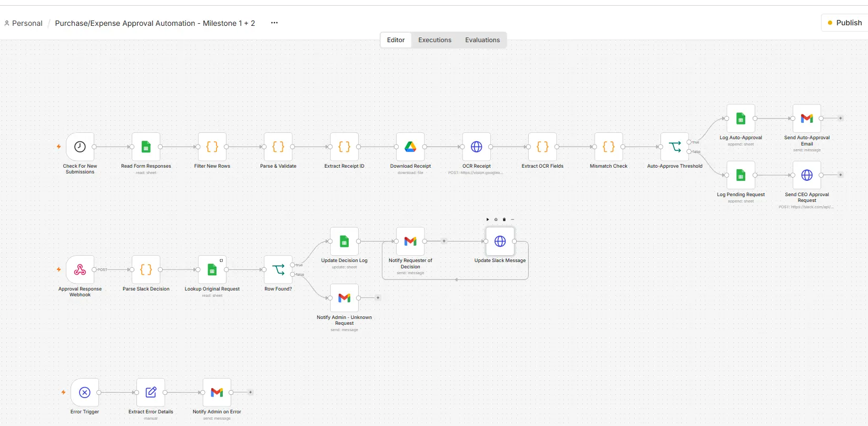Switch to the Executions tab
The image size is (868, 426).
pyautogui.click(x=435, y=40)
